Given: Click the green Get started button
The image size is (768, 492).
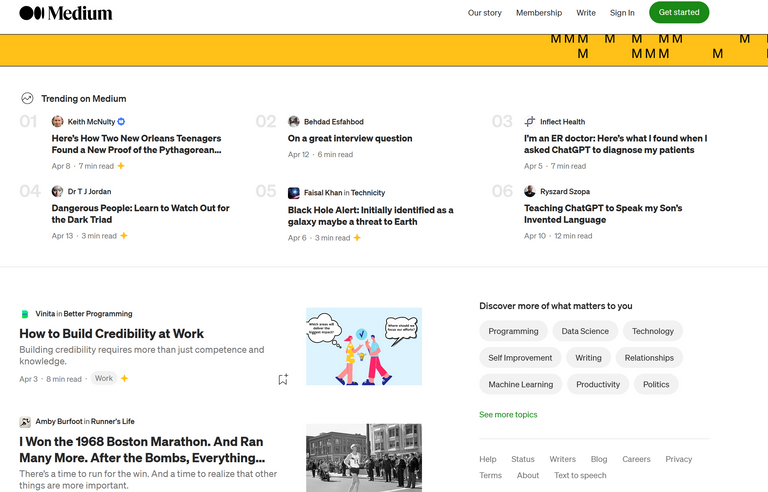Looking at the screenshot, I should 679,12.
